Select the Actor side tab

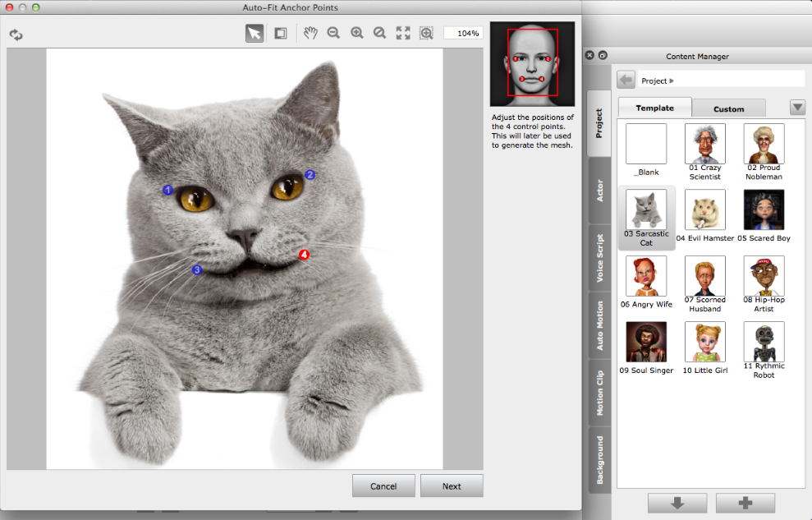coord(599,190)
